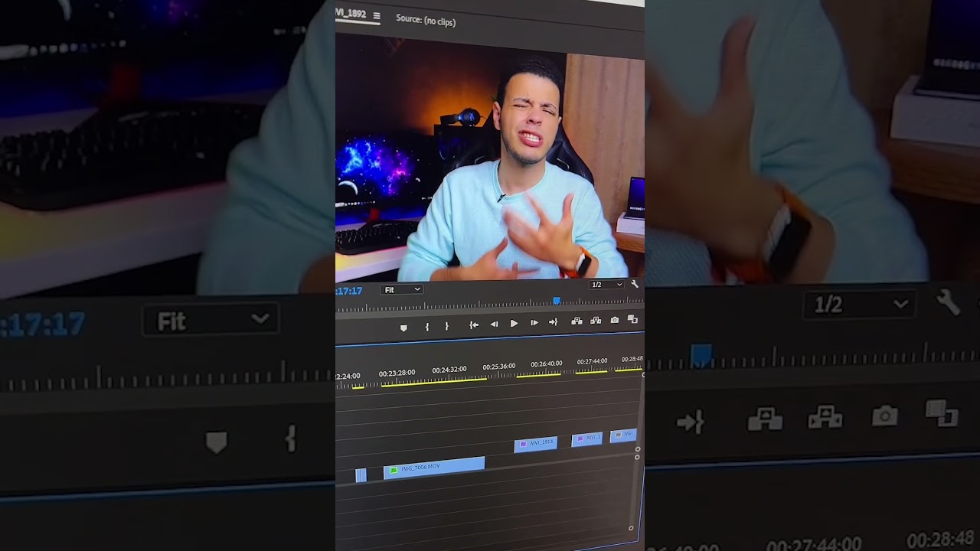
Task: Click the program monitor video preview
Action: coord(489,158)
